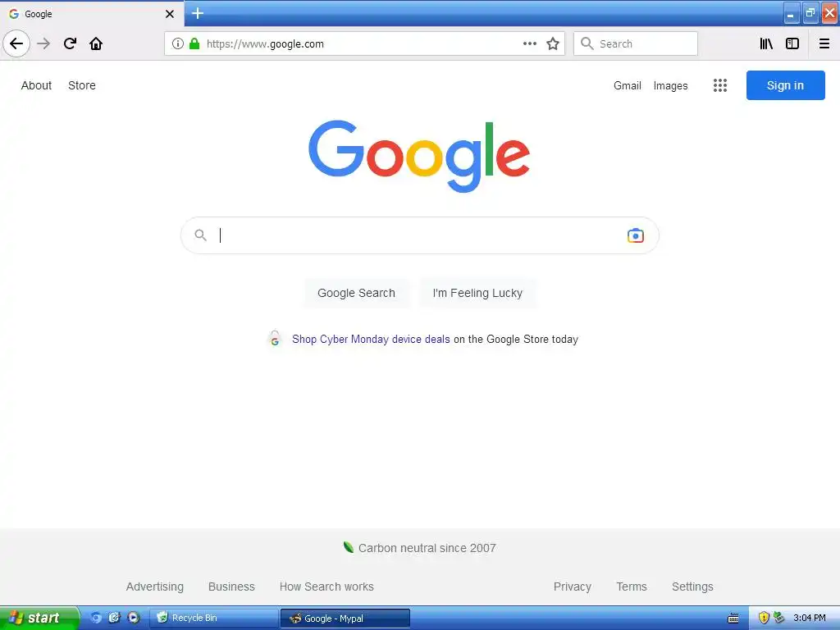The image size is (840, 630).
Task: Show site information icon in address bar
Action: pos(178,44)
